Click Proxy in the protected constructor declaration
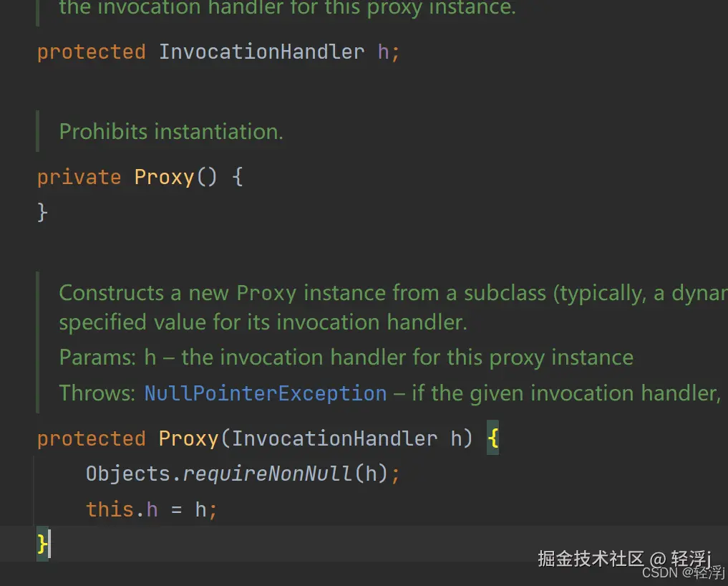The image size is (728, 586). [188, 438]
